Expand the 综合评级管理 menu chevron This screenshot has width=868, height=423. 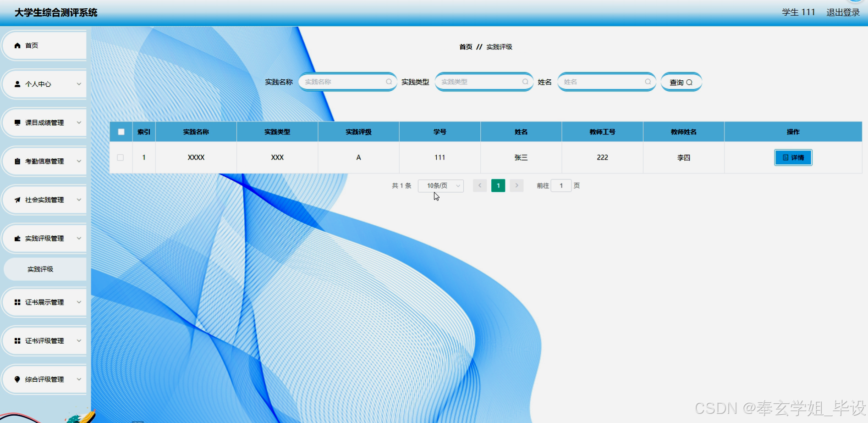coord(79,379)
